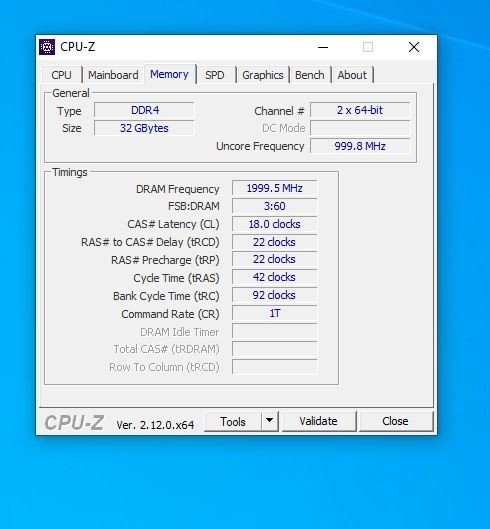Select the SPD tab
The image size is (490, 529).
215,75
